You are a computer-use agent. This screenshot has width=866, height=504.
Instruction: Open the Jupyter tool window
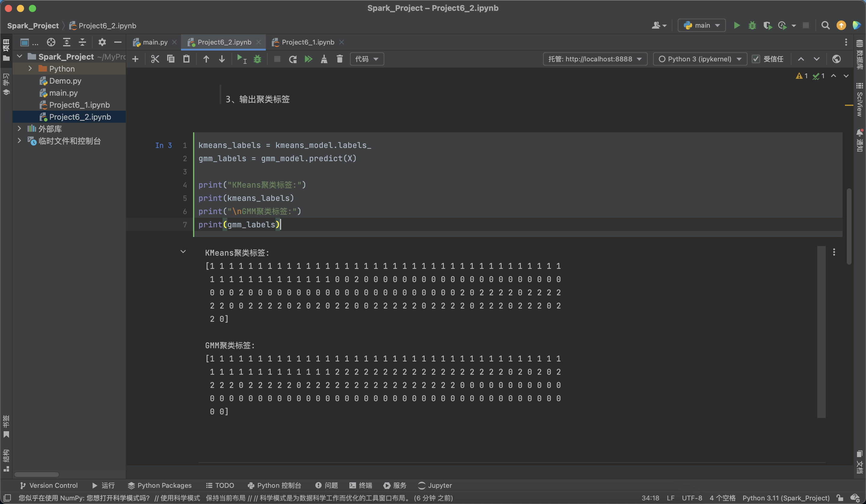435,485
